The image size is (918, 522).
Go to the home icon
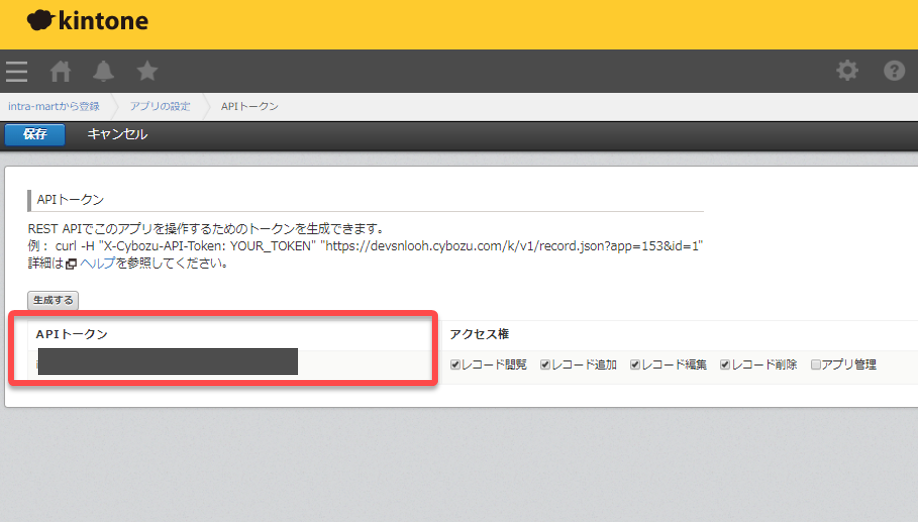60,71
